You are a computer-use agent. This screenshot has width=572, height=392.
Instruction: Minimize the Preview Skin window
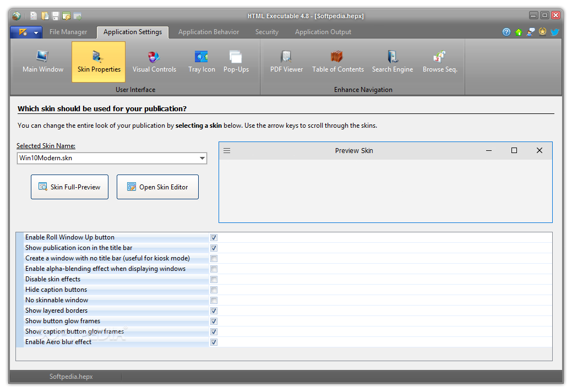tap(489, 151)
